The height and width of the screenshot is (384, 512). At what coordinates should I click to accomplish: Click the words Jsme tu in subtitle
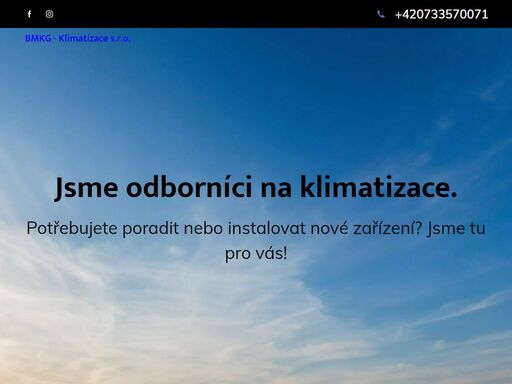coord(456,229)
